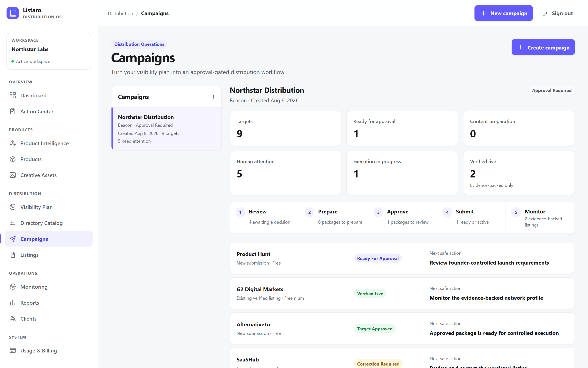Click the Listings document icon

point(13,255)
